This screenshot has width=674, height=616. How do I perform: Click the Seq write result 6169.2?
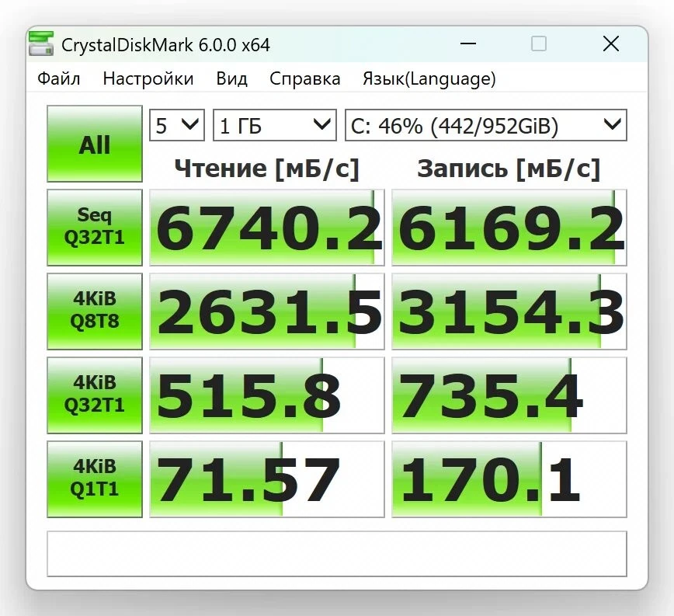click(509, 228)
